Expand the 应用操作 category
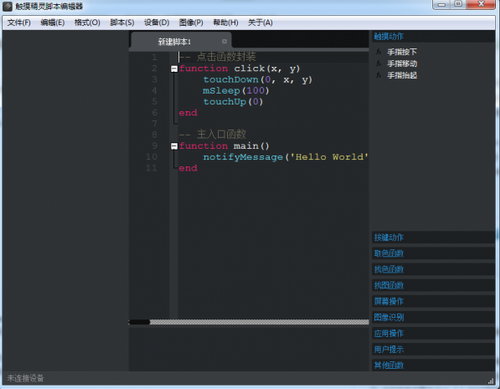Screen dimensions: 500x389 tap(433, 333)
